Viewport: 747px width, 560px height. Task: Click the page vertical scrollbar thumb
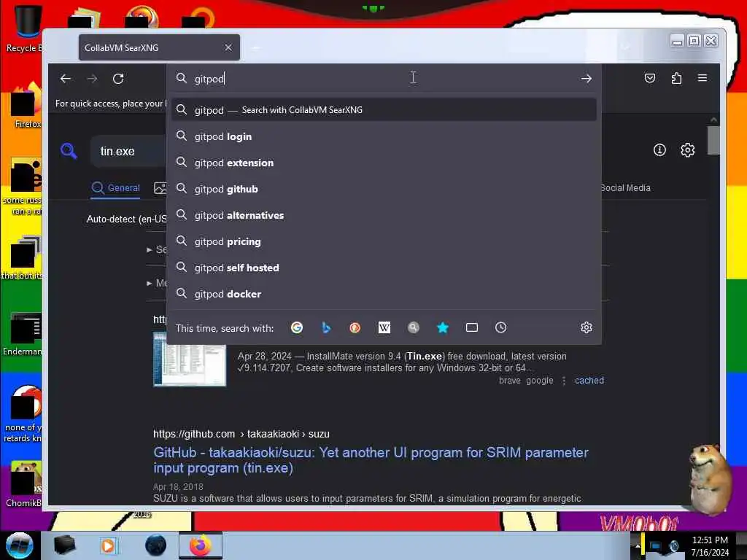click(x=713, y=140)
